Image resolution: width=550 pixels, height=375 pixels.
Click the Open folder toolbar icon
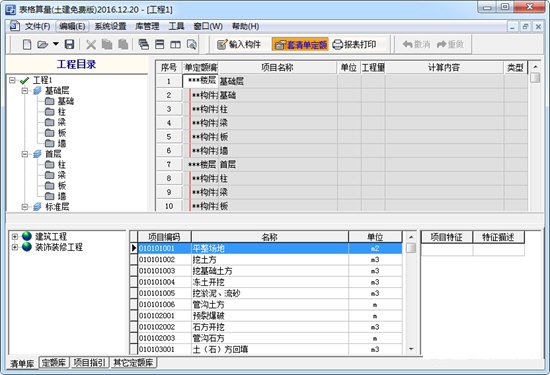(42, 45)
